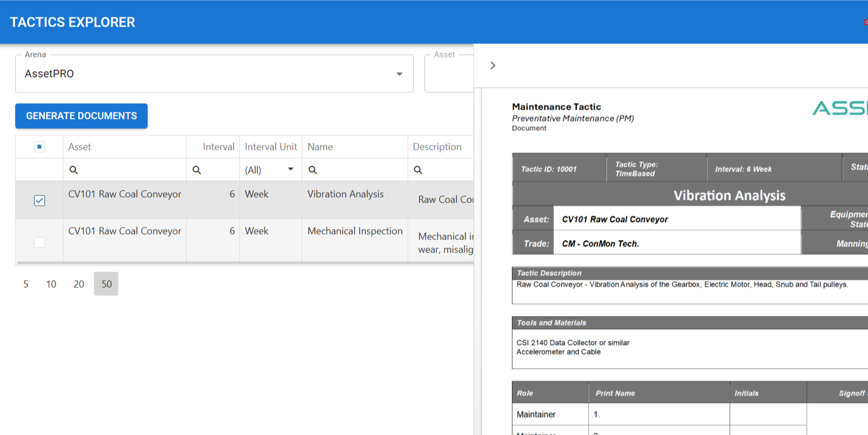868x435 pixels.
Task: Click the Asset column search icon
Action: (x=73, y=170)
